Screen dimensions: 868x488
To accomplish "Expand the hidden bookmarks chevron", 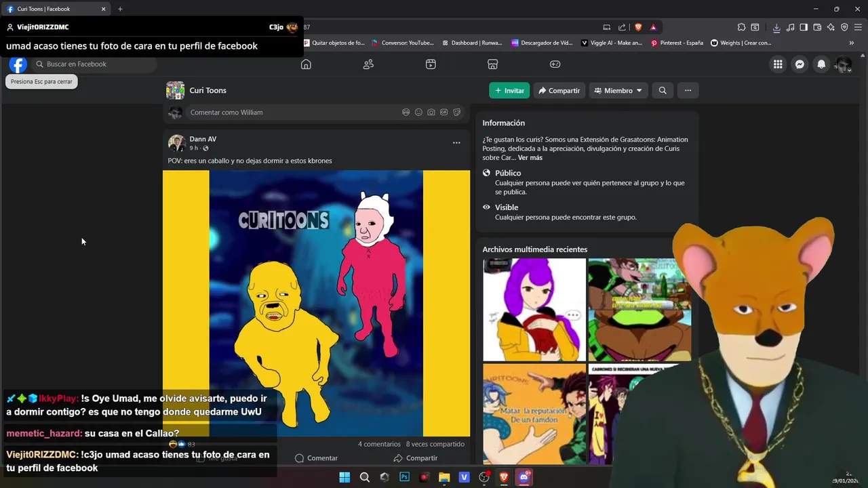I will (x=852, y=43).
